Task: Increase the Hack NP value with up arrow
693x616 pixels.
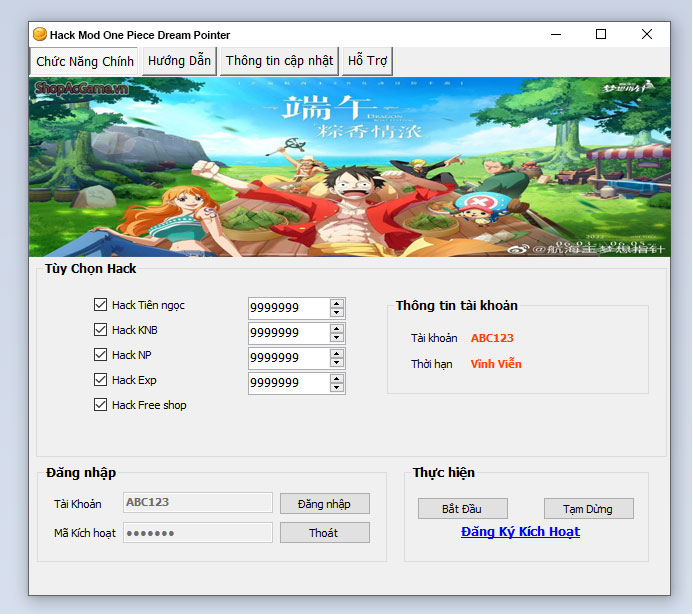Action: [337, 354]
